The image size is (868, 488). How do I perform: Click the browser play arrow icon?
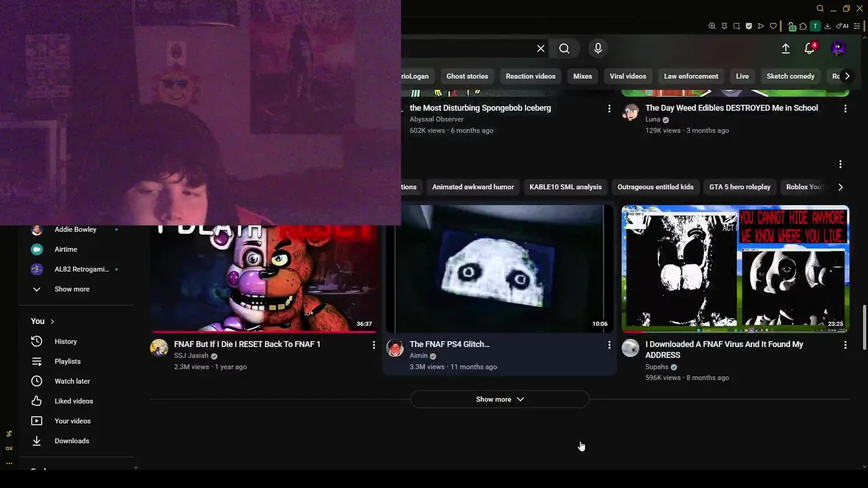pos(761,26)
